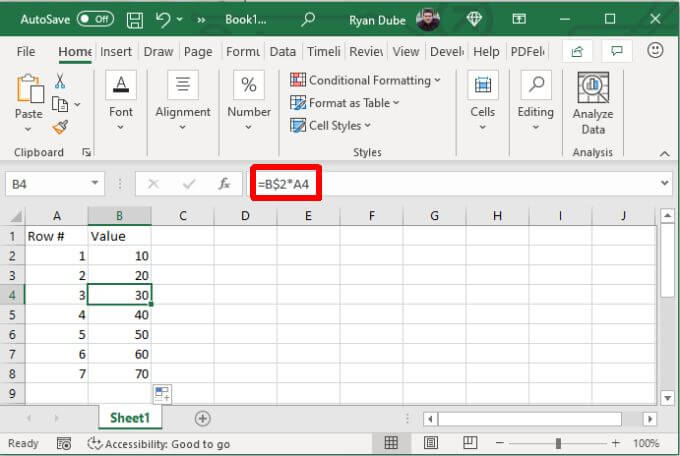The height and width of the screenshot is (456, 680).
Task: Open the Number group button
Action: (x=248, y=101)
